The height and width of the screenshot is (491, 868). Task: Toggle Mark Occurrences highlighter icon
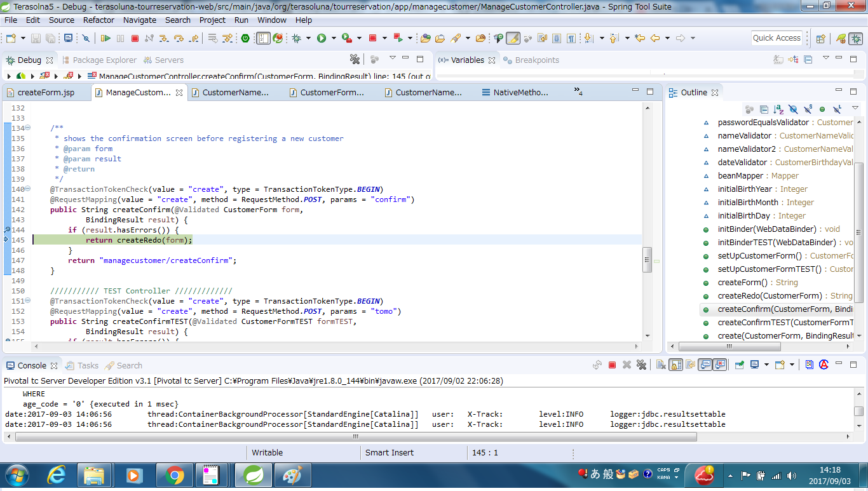pyautogui.click(x=513, y=38)
